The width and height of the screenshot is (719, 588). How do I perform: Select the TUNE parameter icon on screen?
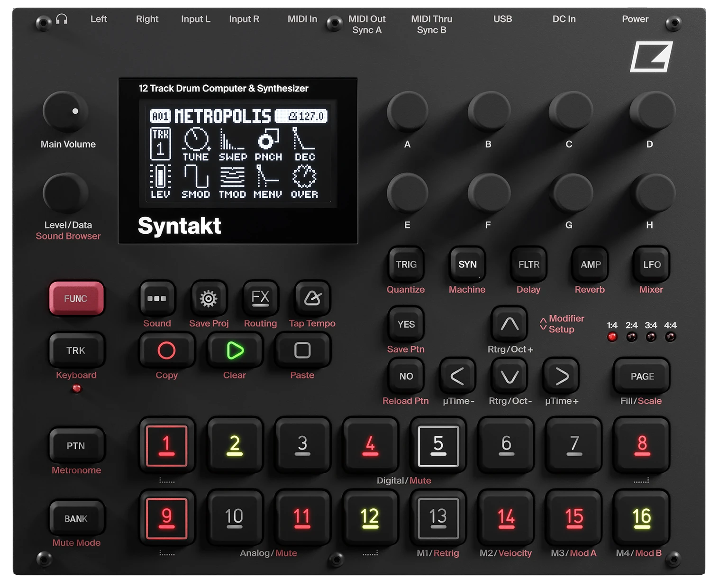tap(195, 141)
